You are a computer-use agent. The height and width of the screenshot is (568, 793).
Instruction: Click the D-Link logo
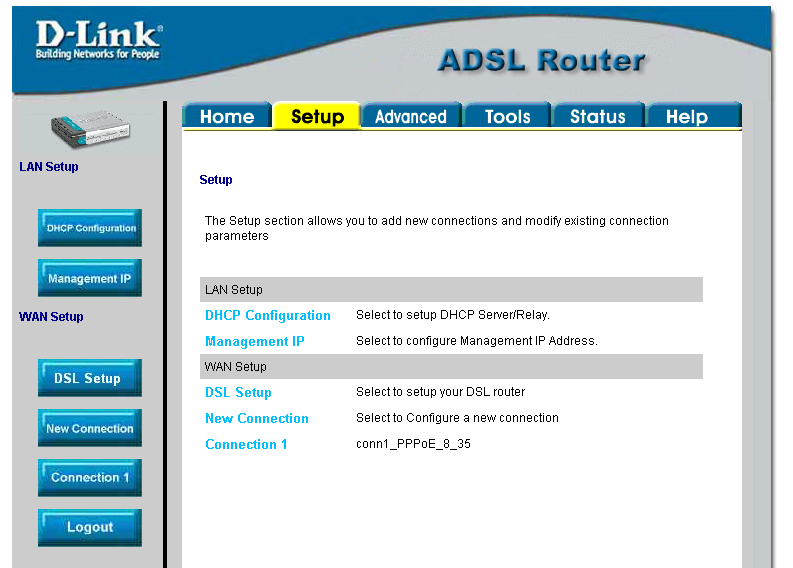tap(99, 40)
